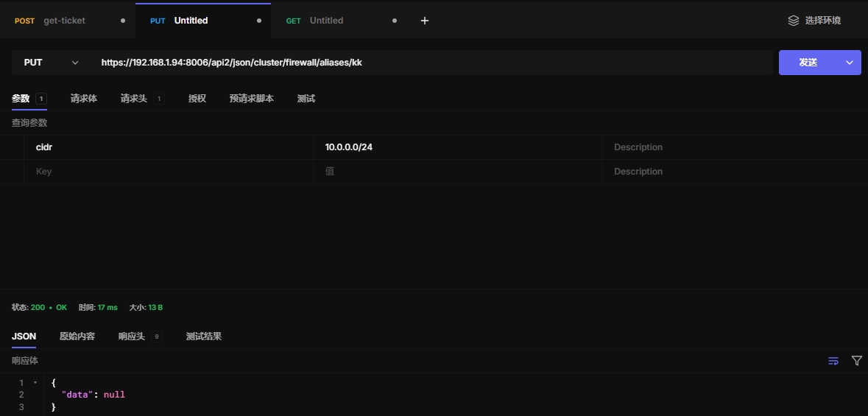Viewport: 868px width, 416px height.
Task: Switch to the POST get-ticket tab
Action: tap(64, 21)
